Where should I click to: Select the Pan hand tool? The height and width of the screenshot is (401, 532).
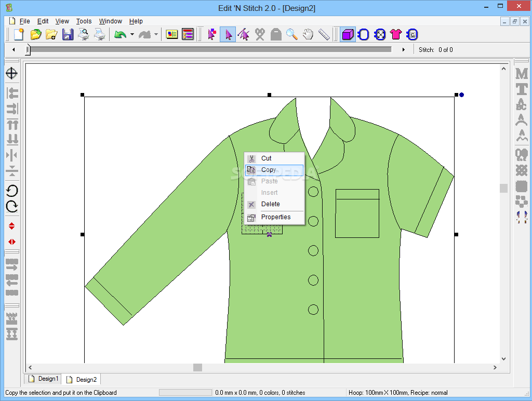point(308,34)
